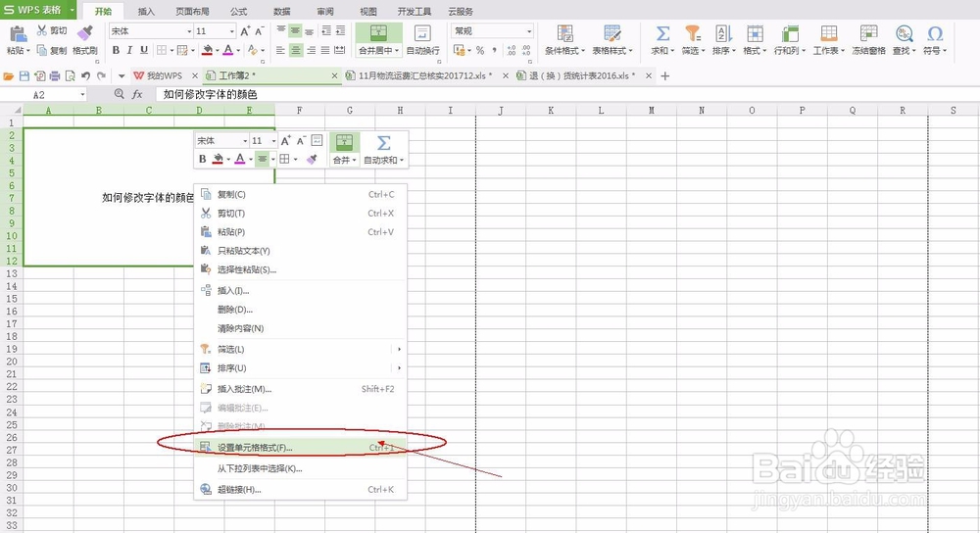The image size is (980, 533).
Task: Toggle ribbon top vertical alignment button
Action: 280,30
